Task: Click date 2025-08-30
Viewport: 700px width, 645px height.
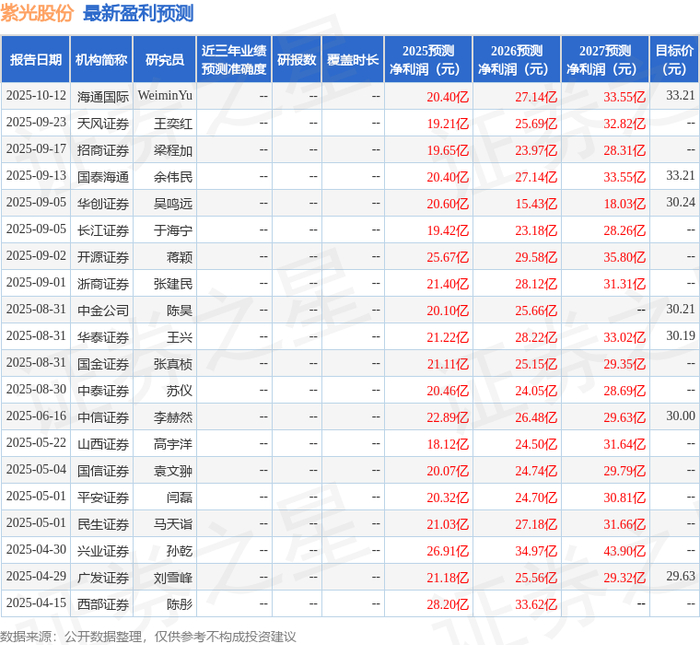Action: click(x=36, y=389)
